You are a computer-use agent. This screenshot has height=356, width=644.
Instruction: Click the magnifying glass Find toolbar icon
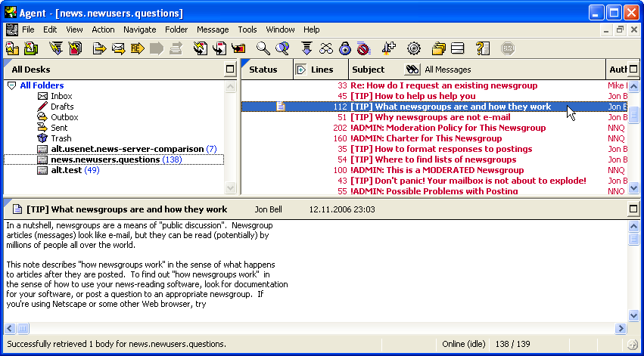pos(263,49)
